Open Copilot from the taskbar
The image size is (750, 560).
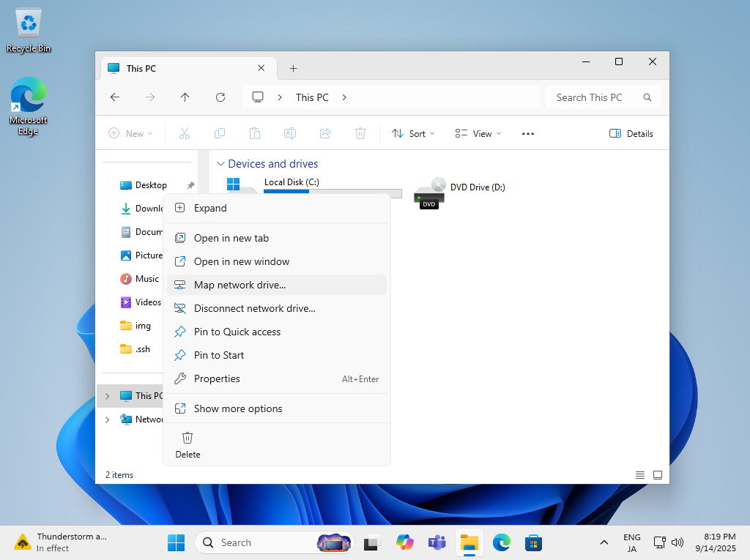404,542
